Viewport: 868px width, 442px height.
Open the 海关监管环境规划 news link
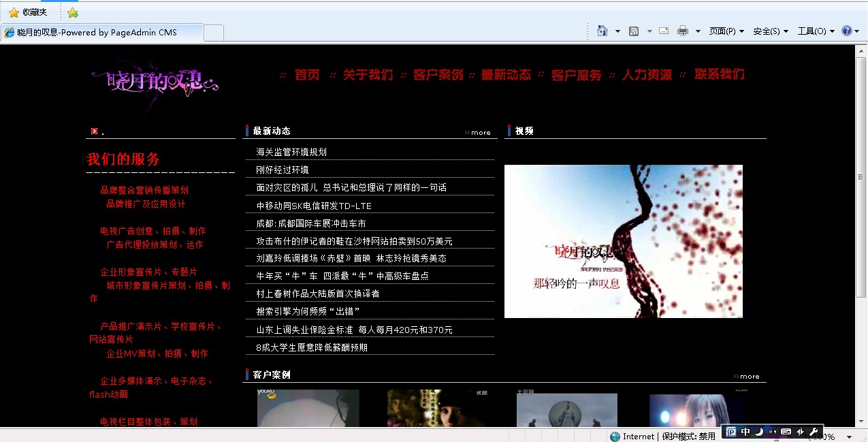tap(291, 152)
